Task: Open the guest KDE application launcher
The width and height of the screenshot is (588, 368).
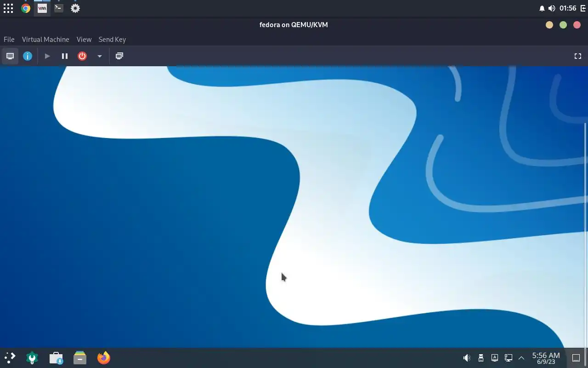Action: click(10, 358)
